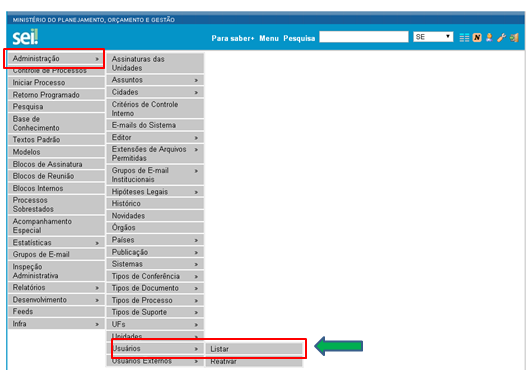Expand the Tipos de Documento submenu
Screen dimensions: 528x377
tap(155, 288)
